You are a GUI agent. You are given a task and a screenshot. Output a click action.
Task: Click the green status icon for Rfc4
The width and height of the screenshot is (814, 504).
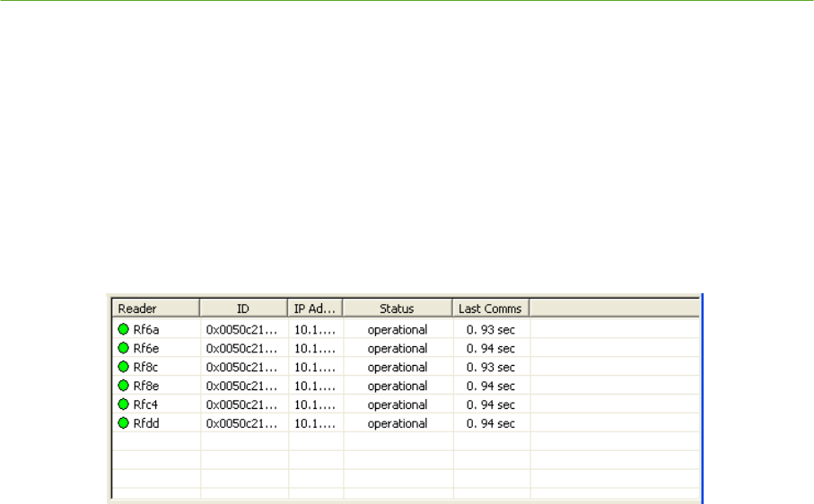pos(123,404)
